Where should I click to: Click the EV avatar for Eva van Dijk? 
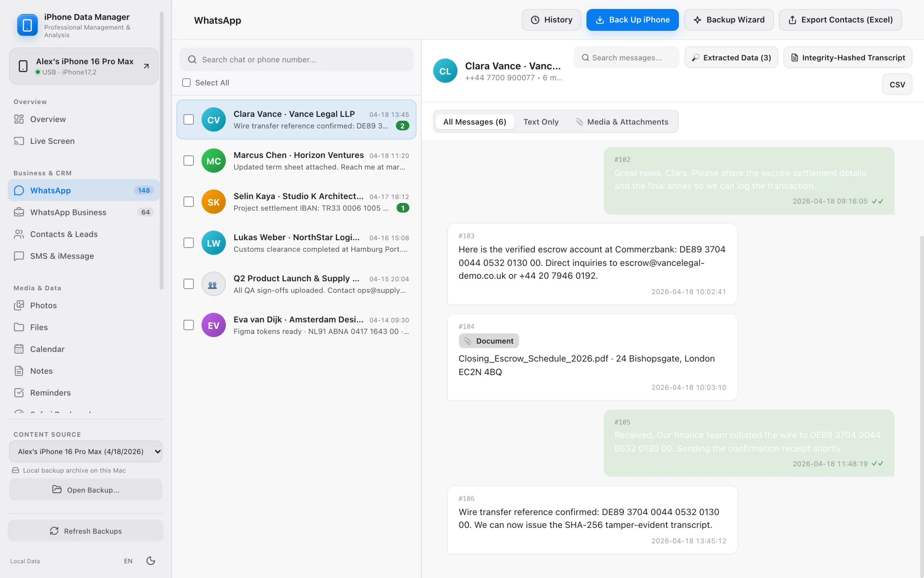[x=213, y=325]
